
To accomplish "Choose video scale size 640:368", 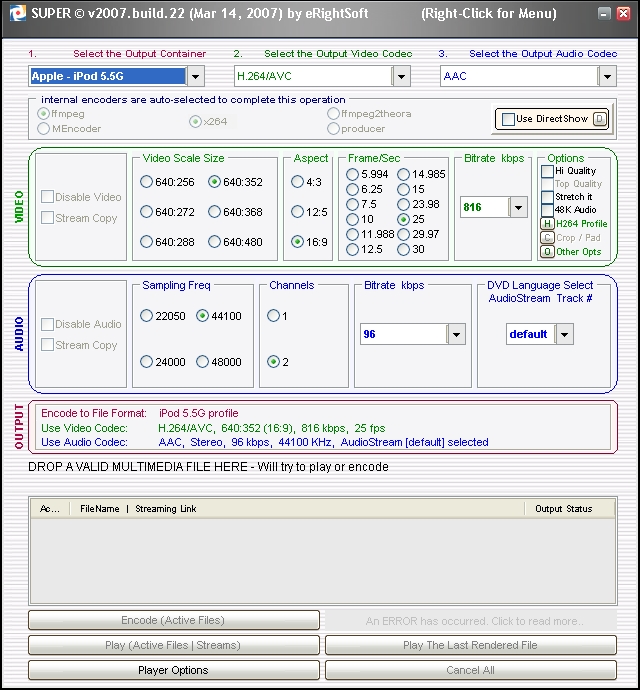I will pos(214,212).
